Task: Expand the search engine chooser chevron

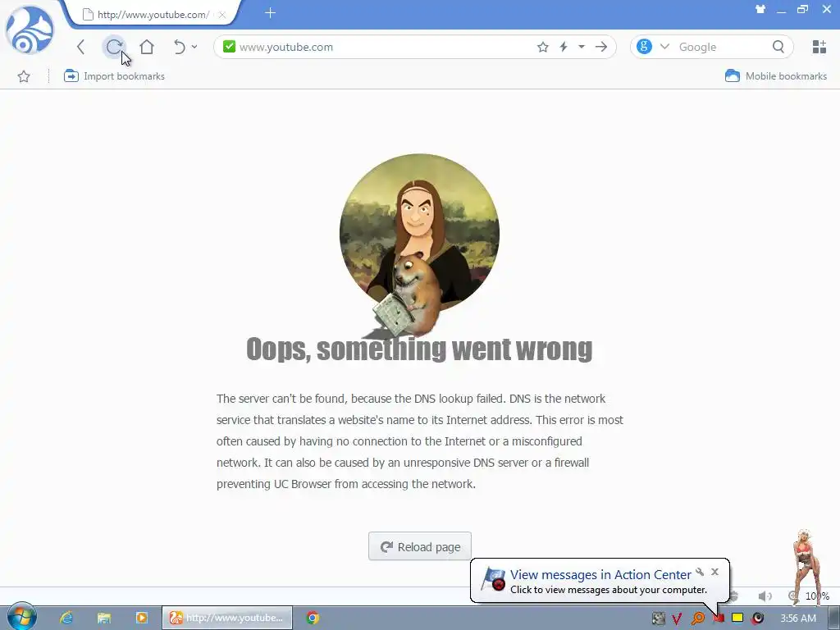Action: tap(664, 47)
